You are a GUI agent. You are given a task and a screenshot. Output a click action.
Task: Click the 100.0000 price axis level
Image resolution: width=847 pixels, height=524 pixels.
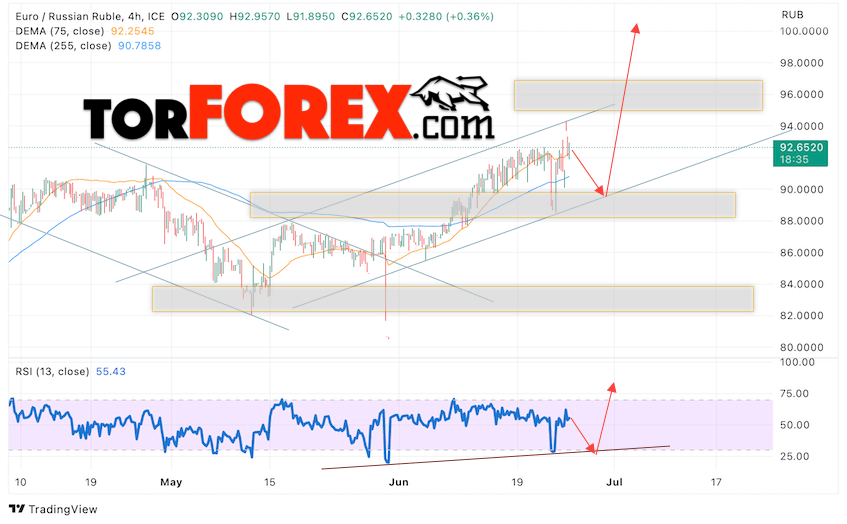[x=804, y=31]
